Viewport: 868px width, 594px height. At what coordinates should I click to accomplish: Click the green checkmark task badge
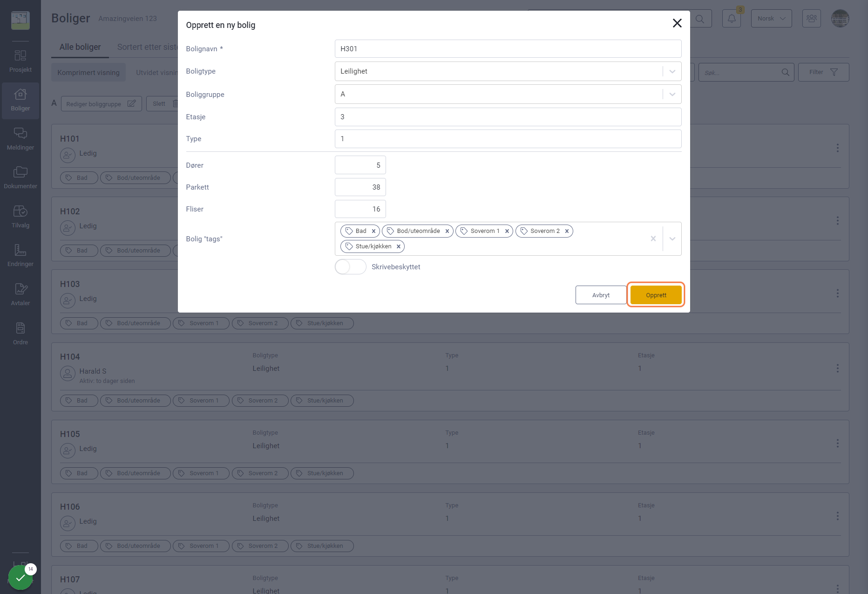pos(20,578)
